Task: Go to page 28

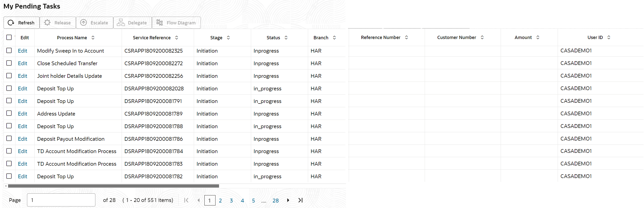Action: (276, 201)
